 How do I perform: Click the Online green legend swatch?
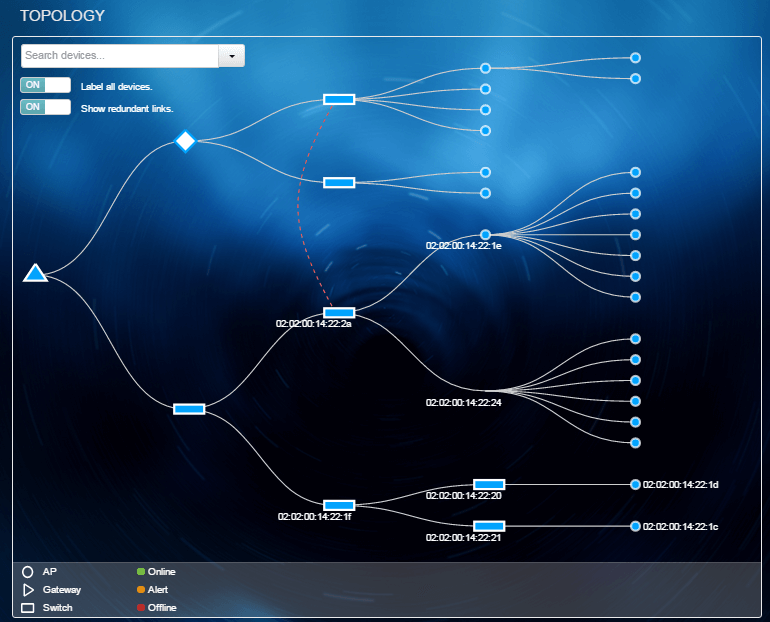coord(141,572)
